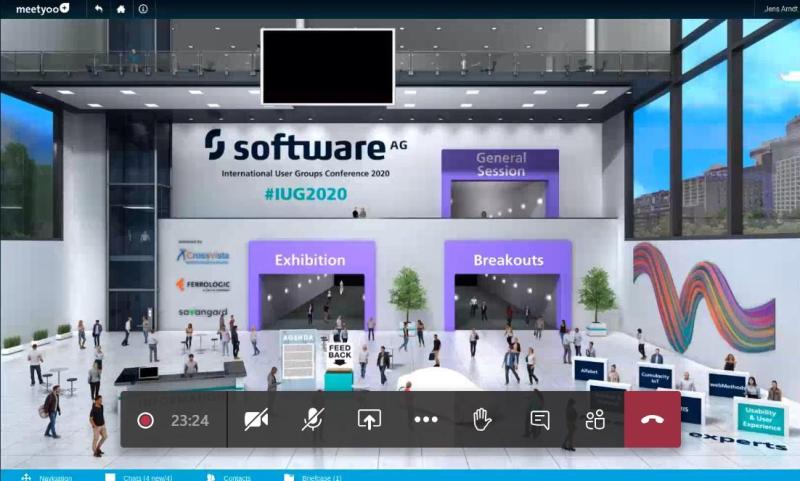Open the Alfabet expert booth

tap(589, 370)
